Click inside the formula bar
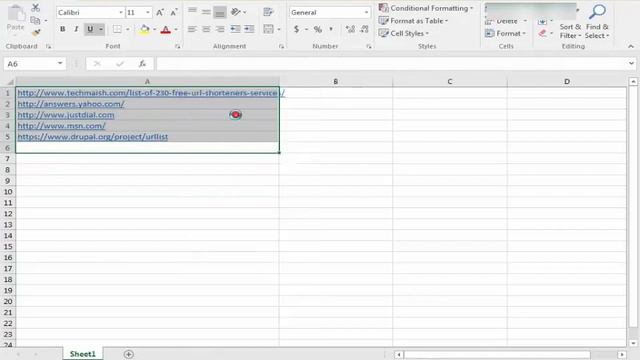This screenshot has width=640, height=360. click(x=391, y=64)
